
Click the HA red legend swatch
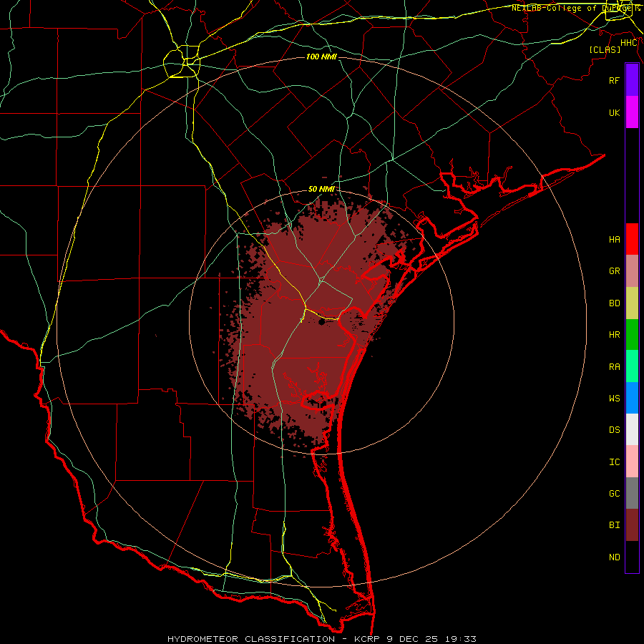pos(632,239)
